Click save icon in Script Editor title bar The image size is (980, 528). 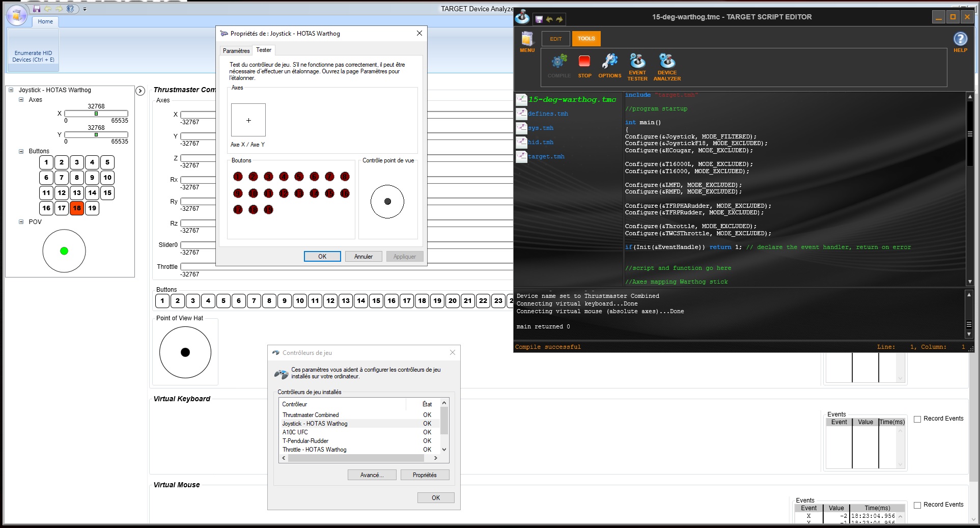point(539,19)
